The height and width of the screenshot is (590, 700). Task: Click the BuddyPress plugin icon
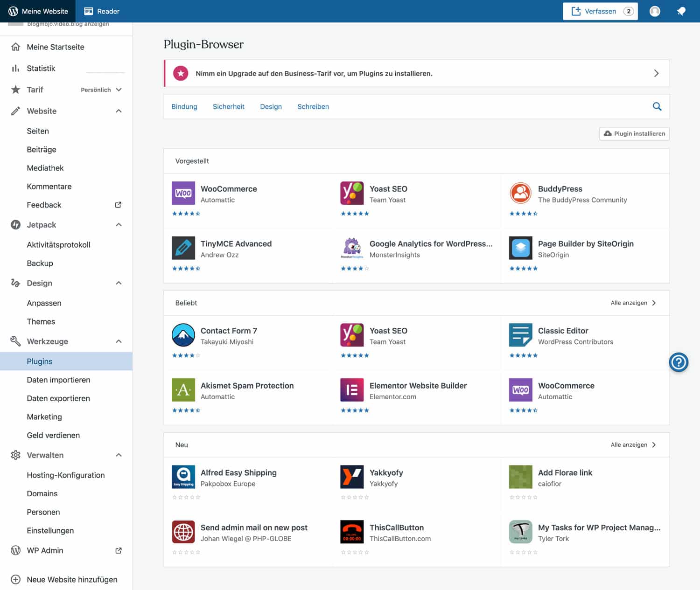[x=520, y=193]
